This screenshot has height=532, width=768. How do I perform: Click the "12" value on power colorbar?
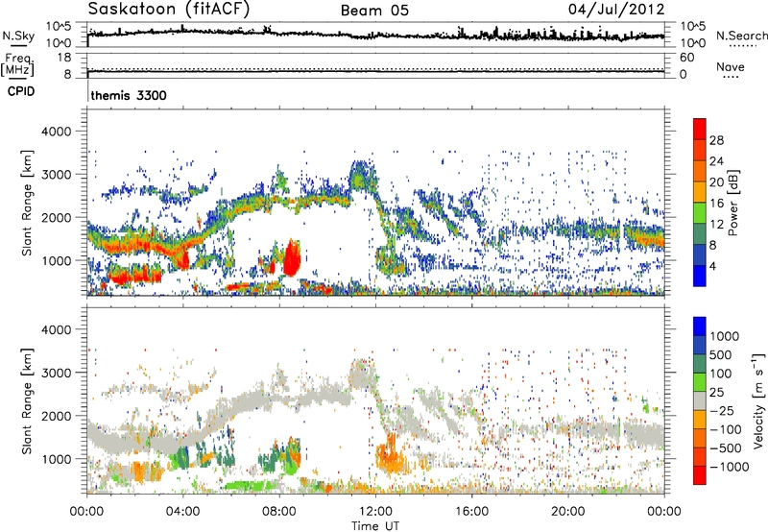pyautogui.click(x=716, y=225)
